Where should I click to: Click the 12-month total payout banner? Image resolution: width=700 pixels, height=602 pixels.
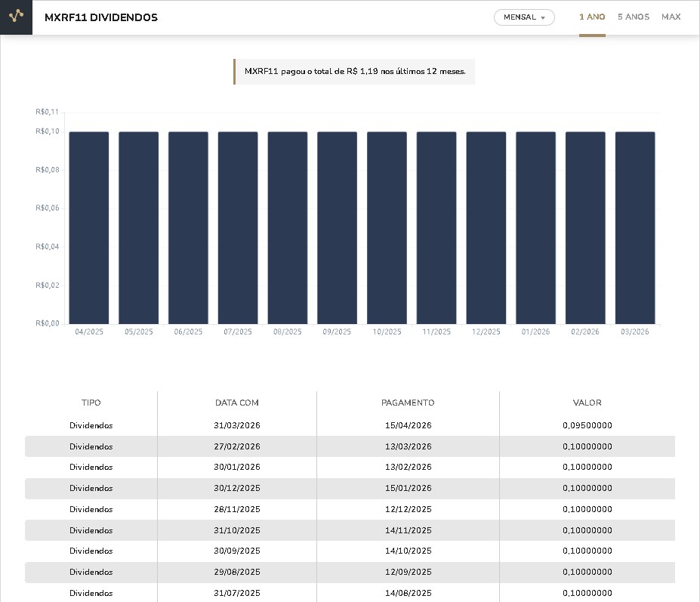click(355, 72)
